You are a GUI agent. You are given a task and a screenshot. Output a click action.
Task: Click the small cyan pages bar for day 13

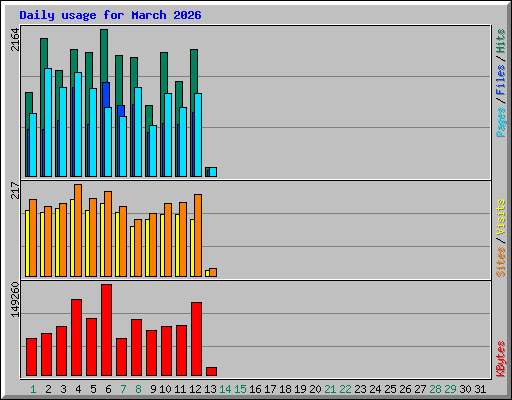pos(213,172)
